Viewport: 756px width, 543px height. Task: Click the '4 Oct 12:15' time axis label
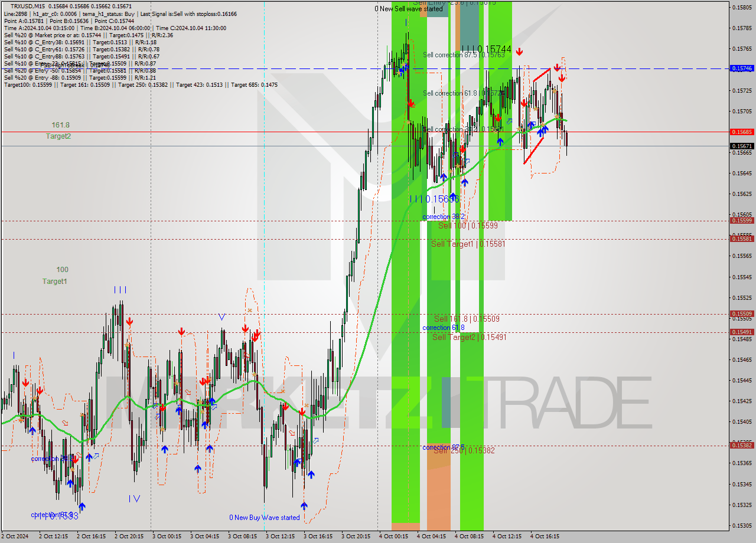click(507, 537)
